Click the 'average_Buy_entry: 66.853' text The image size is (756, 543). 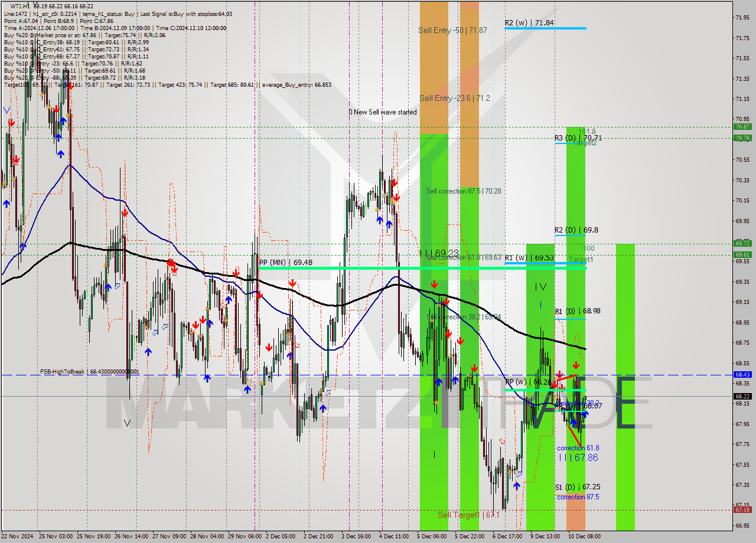click(x=297, y=85)
